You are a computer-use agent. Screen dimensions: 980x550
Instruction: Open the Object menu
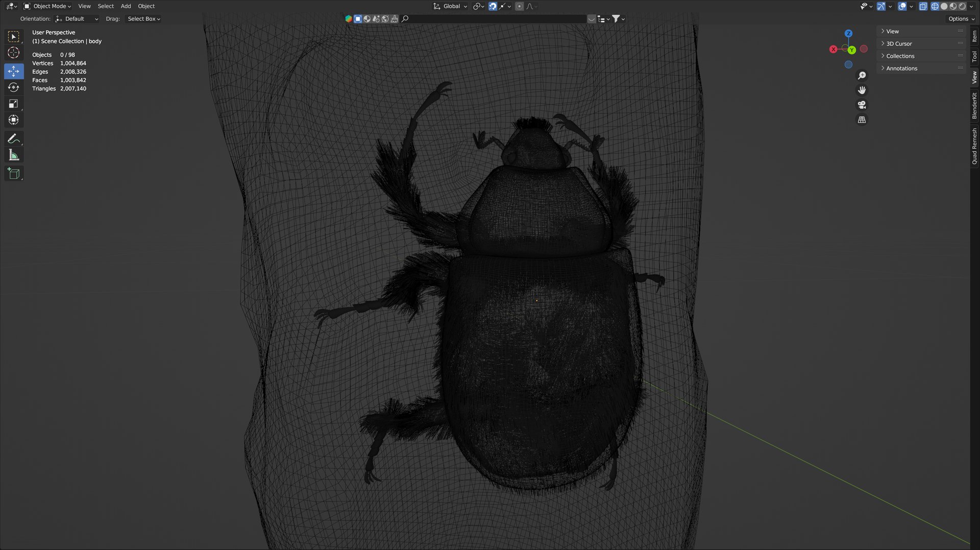coord(146,6)
